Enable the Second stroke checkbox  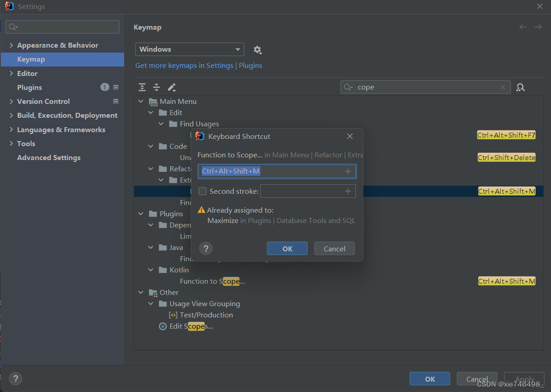pos(202,191)
